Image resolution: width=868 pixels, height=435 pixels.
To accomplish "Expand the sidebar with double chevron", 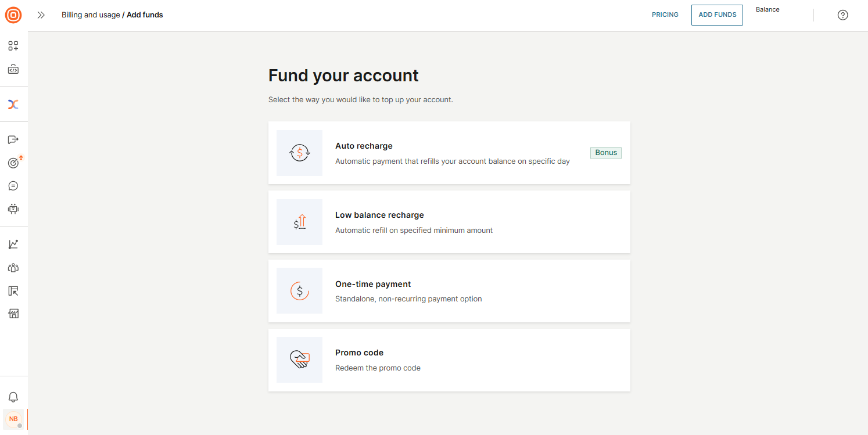I will [x=41, y=15].
